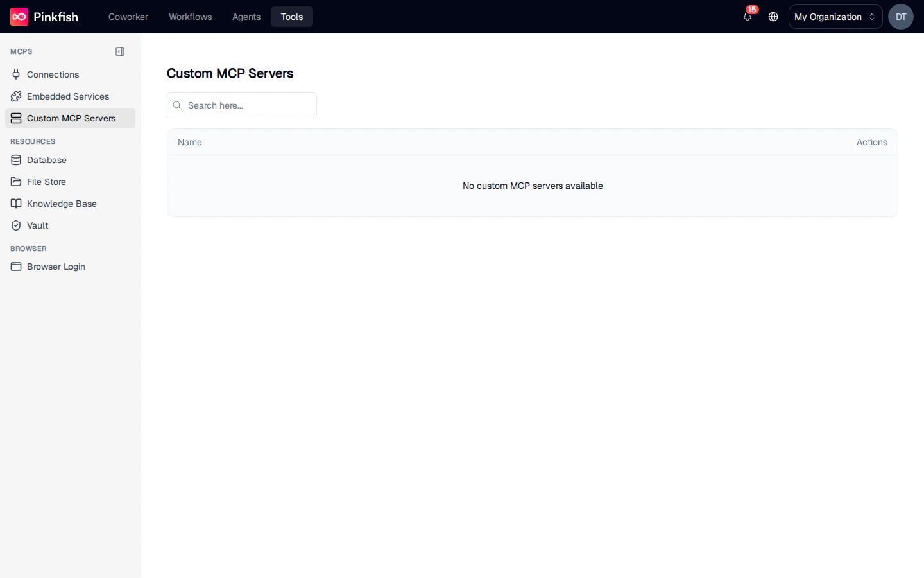
Task: Click the Custom MCP Servers icon
Action: [x=16, y=118]
